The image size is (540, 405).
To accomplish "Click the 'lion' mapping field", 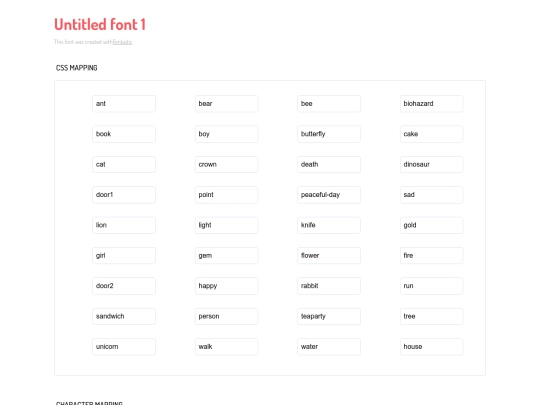I will coord(124,225).
